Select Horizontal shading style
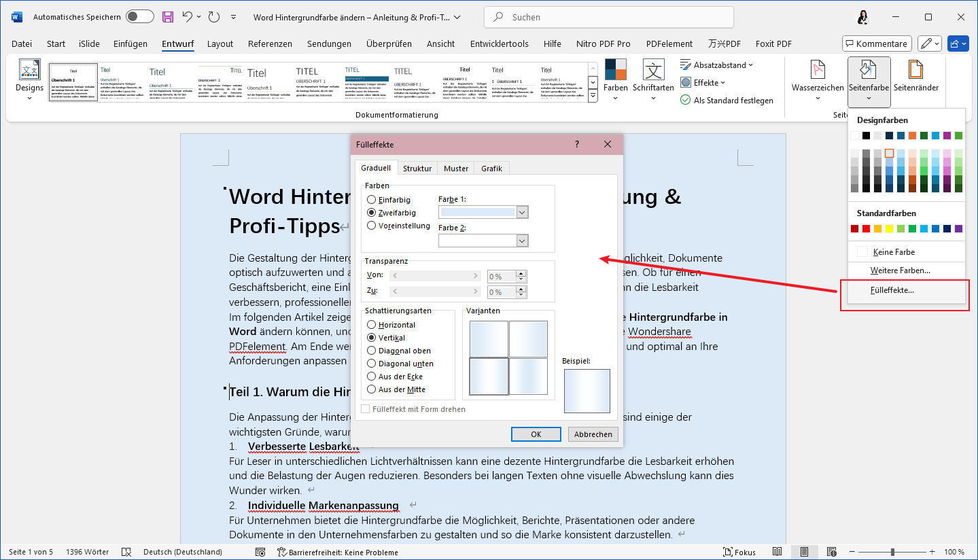 371,325
